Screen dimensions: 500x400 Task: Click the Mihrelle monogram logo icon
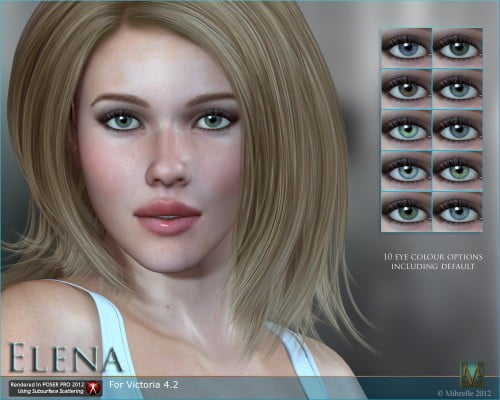472,373
